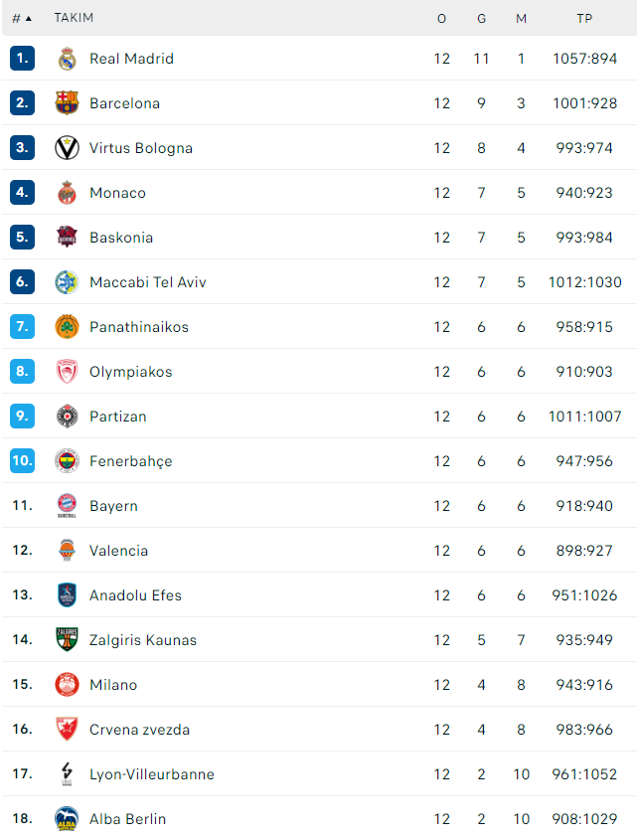
Task: Click the G wins column header
Action: coord(482,19)
